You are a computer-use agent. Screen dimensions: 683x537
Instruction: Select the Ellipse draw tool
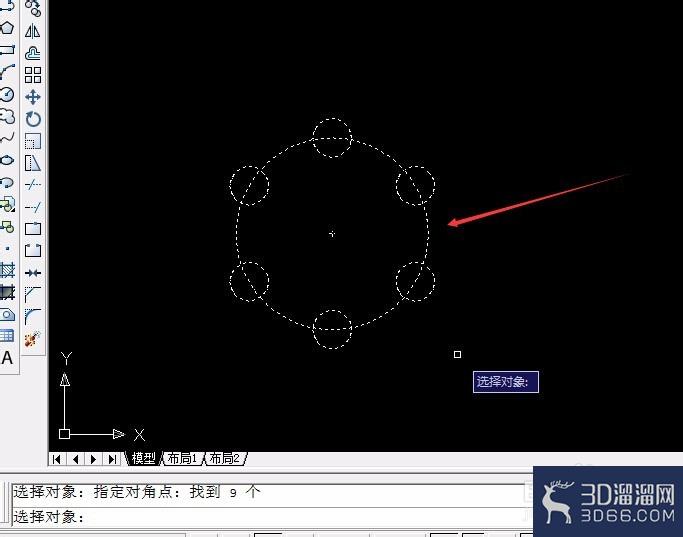[7, 160]
